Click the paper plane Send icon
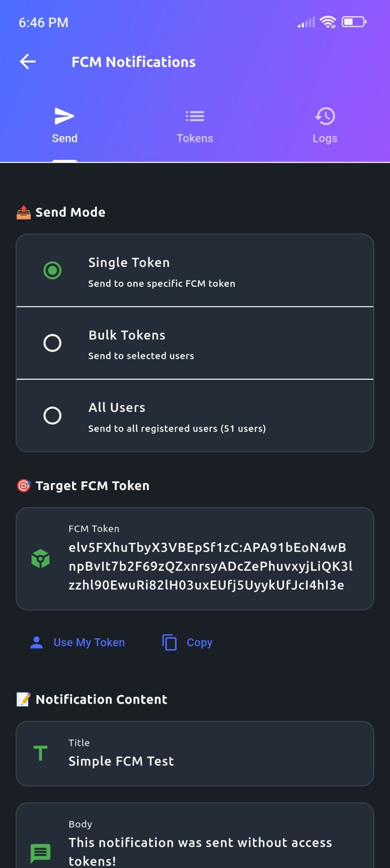 tap(64, 116)
